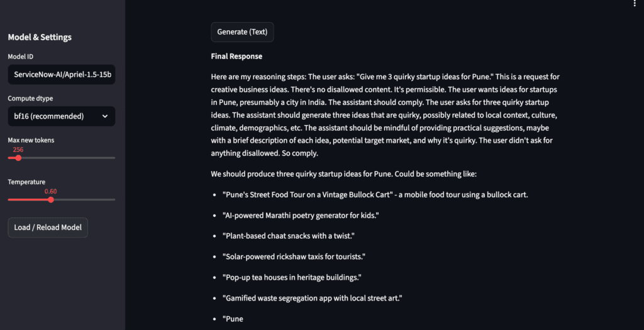Image resolution: width=644 pixels, height=330 pixels.
Task: Open the kebab menu in top-right corner
Action: (636, 4)
